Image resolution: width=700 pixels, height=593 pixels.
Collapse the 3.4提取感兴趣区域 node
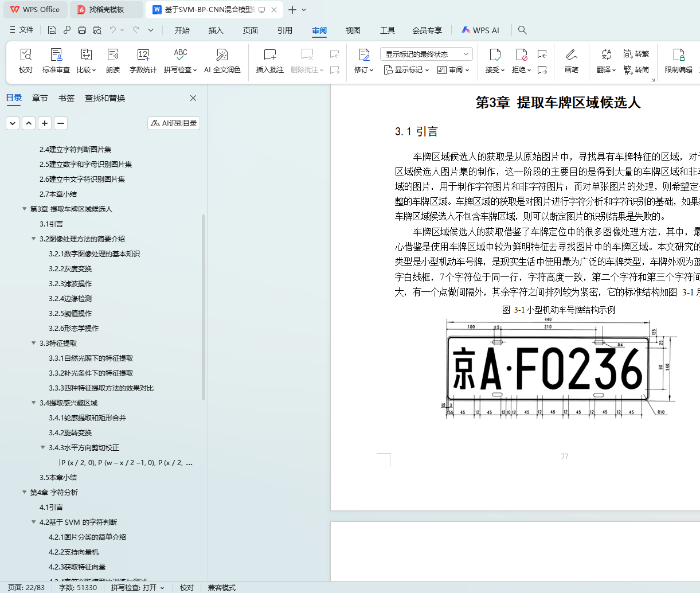[x=33, y=403]
